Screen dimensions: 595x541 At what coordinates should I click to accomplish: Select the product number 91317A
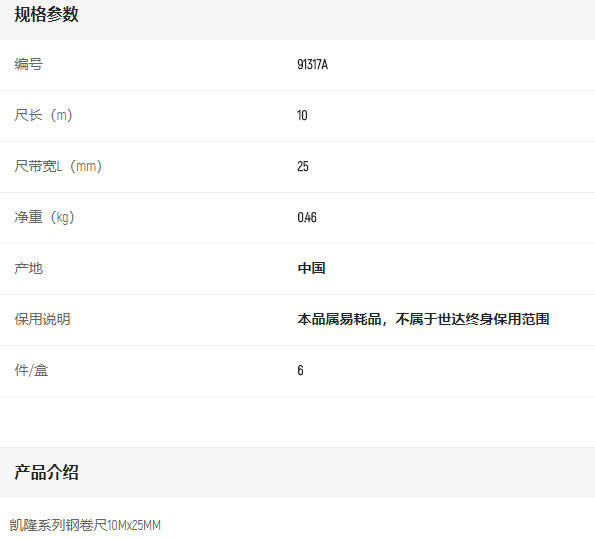(312, 64)
